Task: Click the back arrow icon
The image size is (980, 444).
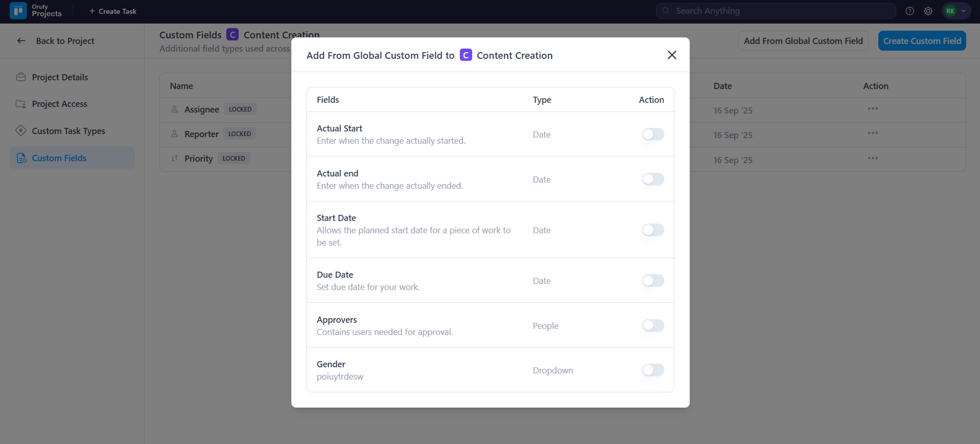Action: (21, 41)
